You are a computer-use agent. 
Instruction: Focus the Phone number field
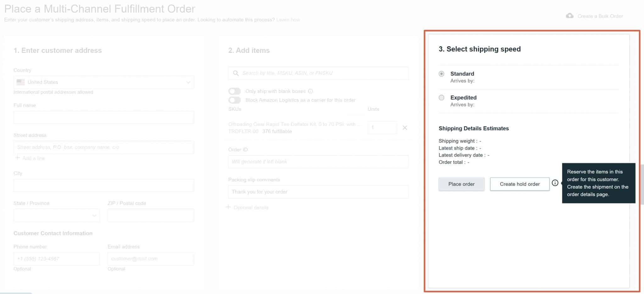[57, 259]
